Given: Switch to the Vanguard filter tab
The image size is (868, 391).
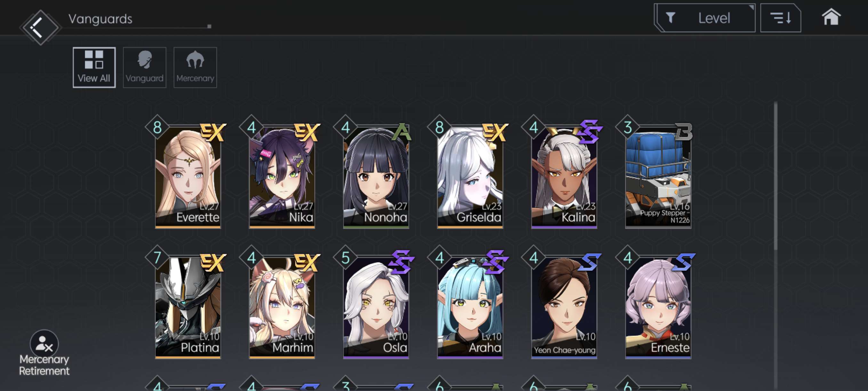Looking at the screenshot, I should coord(145,68).
